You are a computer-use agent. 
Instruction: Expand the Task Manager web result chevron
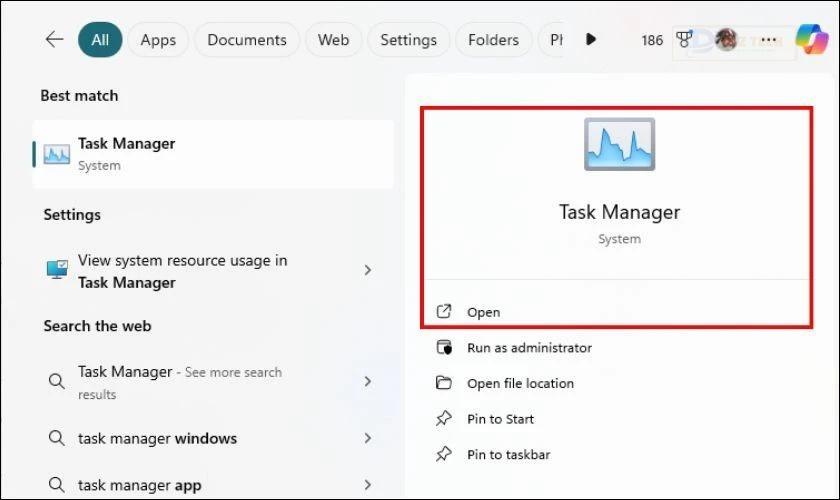pos(368,381)
